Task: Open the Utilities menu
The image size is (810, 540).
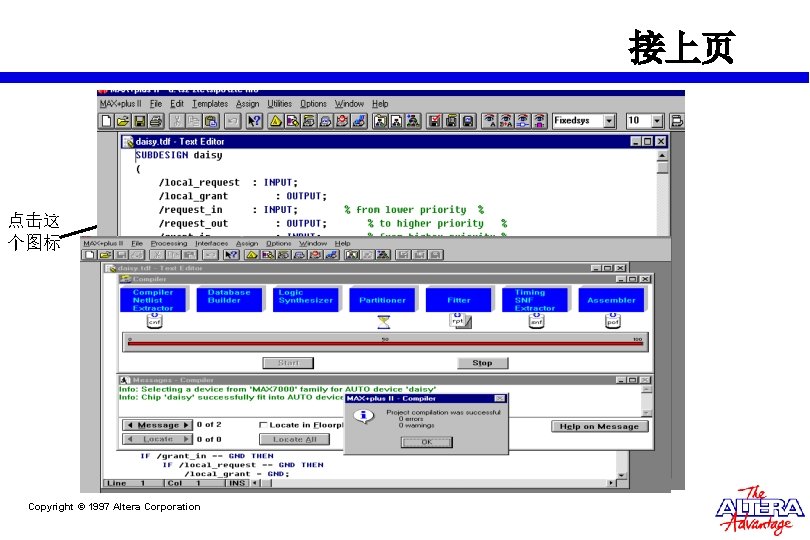Action: 279,104
